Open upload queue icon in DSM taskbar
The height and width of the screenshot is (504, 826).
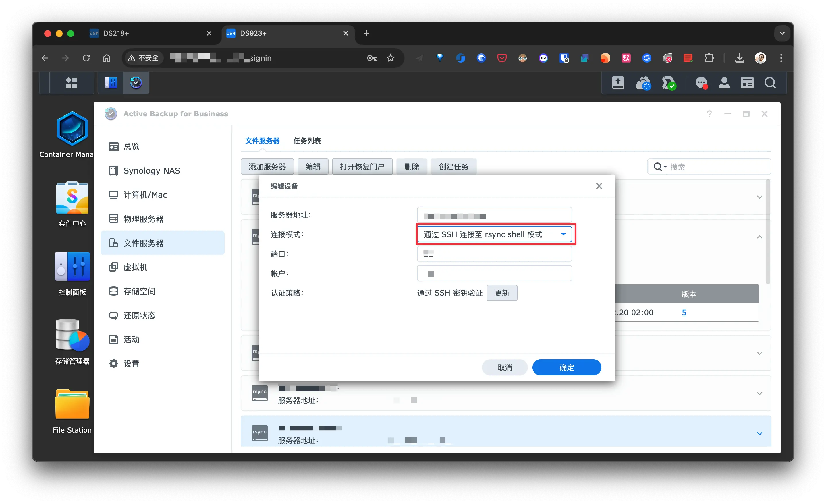coord(618,83)
